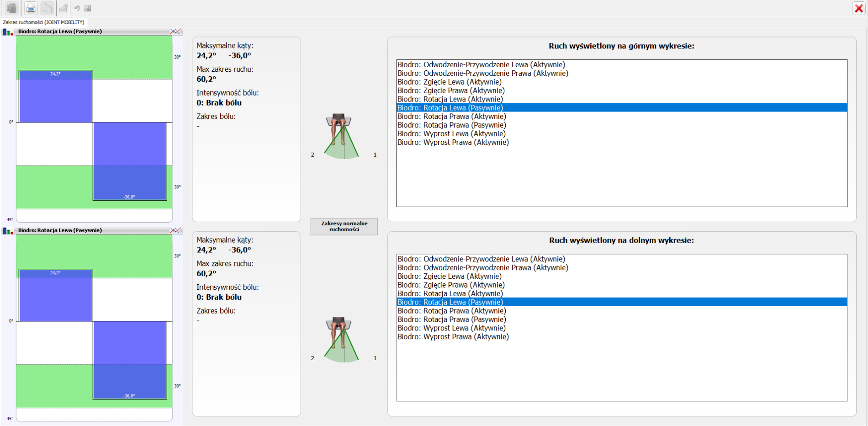Click line chart icon on lower graph header
The image size is (868, 426).
click(x=176, y=230)
